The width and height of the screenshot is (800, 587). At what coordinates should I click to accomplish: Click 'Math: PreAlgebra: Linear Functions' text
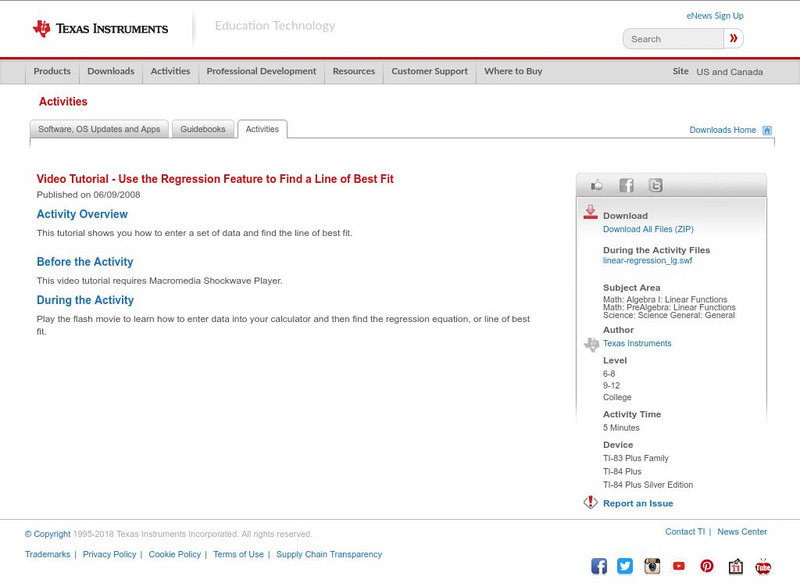pos(669,307)
